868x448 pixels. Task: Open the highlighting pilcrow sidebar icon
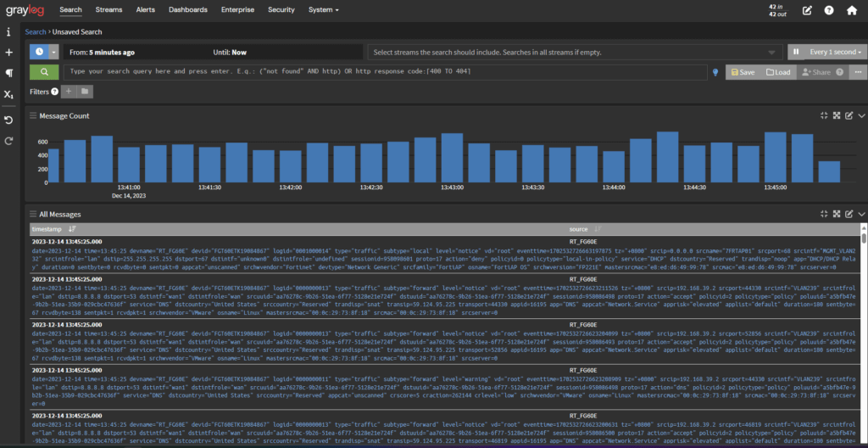pyautogui.click(x=8, y=73)
